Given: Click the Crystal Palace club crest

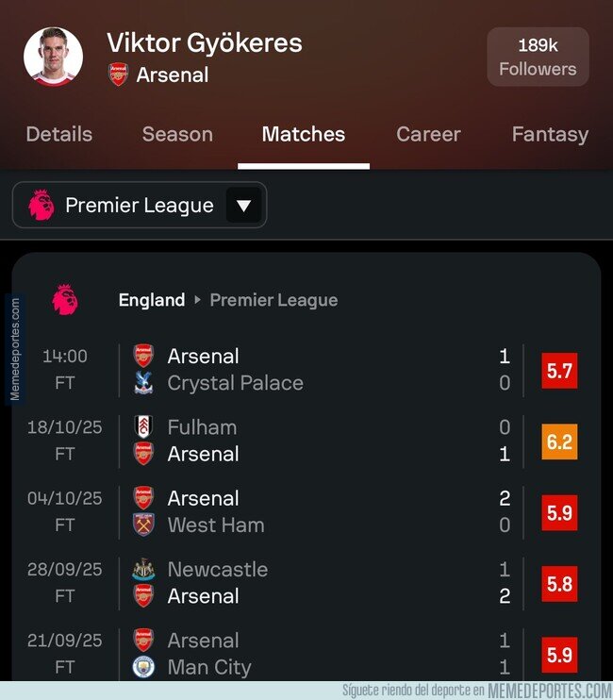Looking at the screenshot, I should (143, 383).
